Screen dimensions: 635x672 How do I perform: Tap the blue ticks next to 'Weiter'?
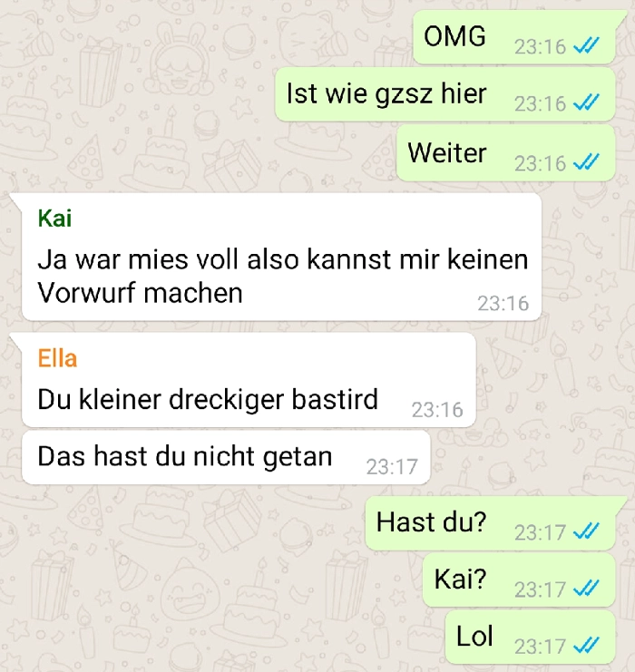pos(586,162)
